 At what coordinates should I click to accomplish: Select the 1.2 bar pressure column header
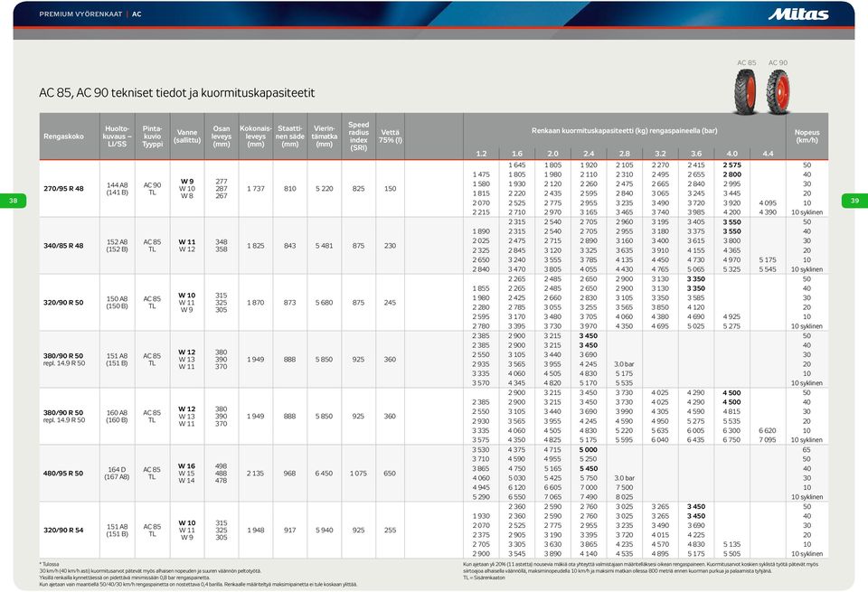click(481, 154)
